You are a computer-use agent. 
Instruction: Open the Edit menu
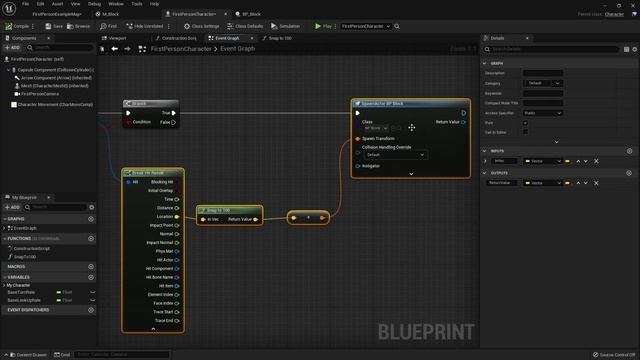tap(40, 4)
